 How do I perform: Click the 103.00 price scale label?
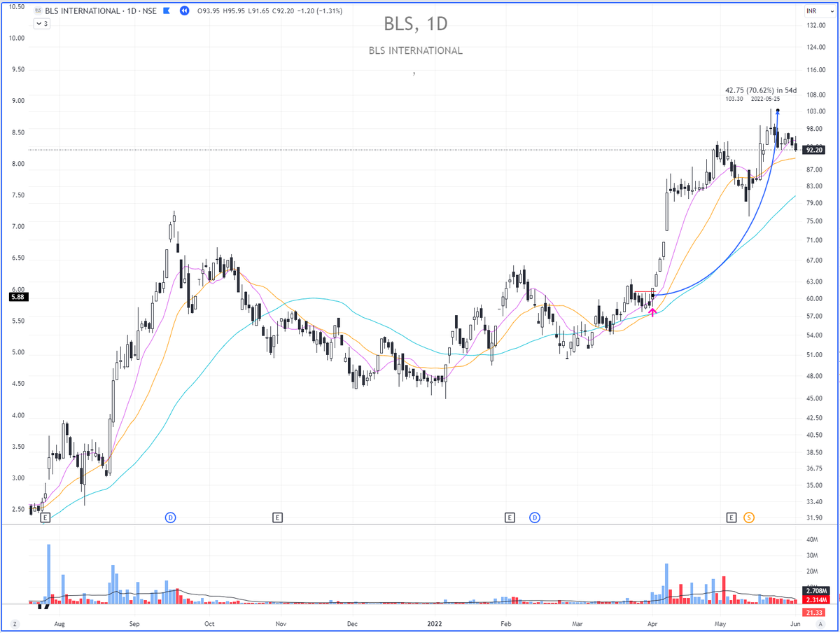coord(815,112)
